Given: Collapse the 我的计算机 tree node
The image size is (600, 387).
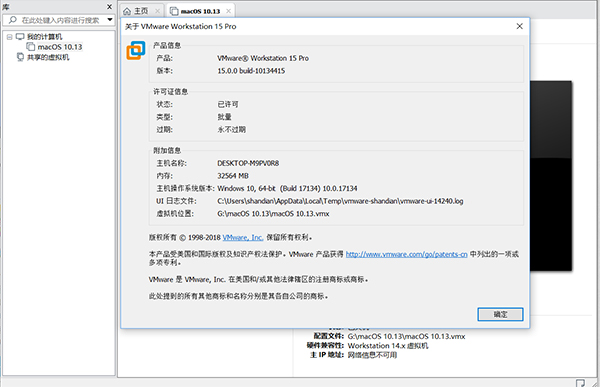Looking at the screenshot, I should [10, 37].
